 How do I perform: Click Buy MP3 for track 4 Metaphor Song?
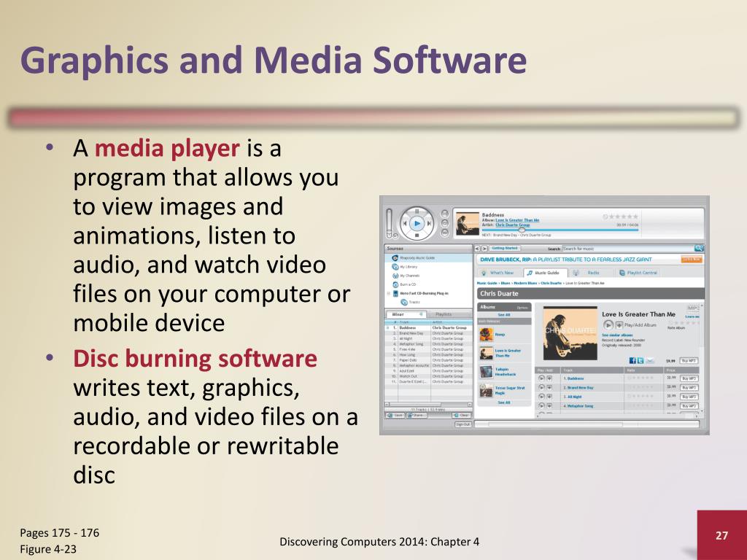tap(689, 405)
